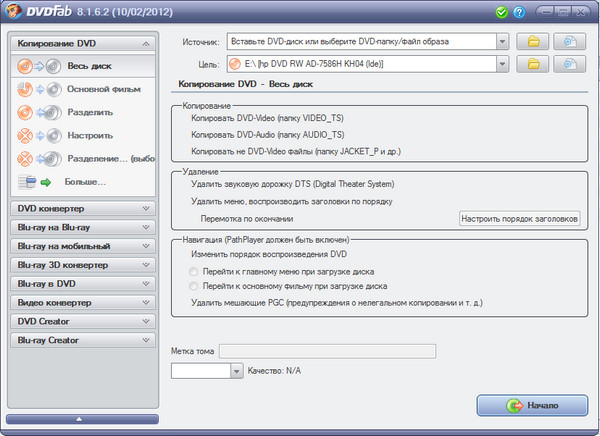Select the Разделить copy mode

coord(83,113)
